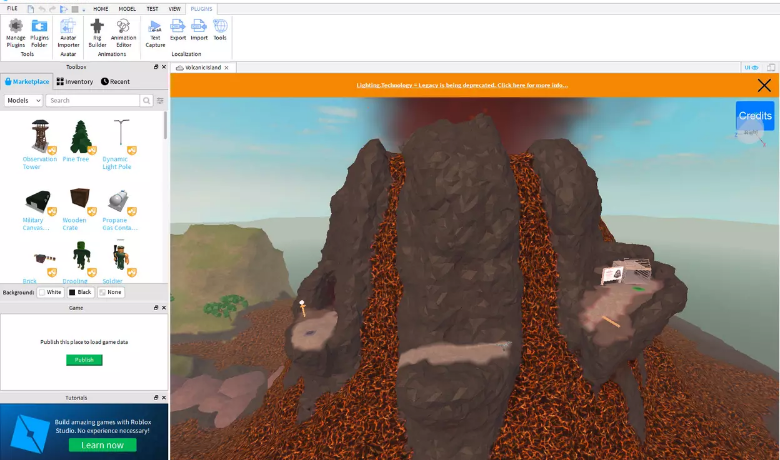Open the Plugins Folder
The width and height of the screenshot is (780, 460).
point(39,33)
